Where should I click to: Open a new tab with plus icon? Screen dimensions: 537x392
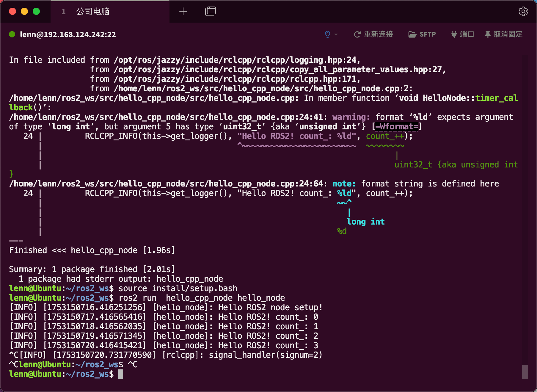point(183,12)
